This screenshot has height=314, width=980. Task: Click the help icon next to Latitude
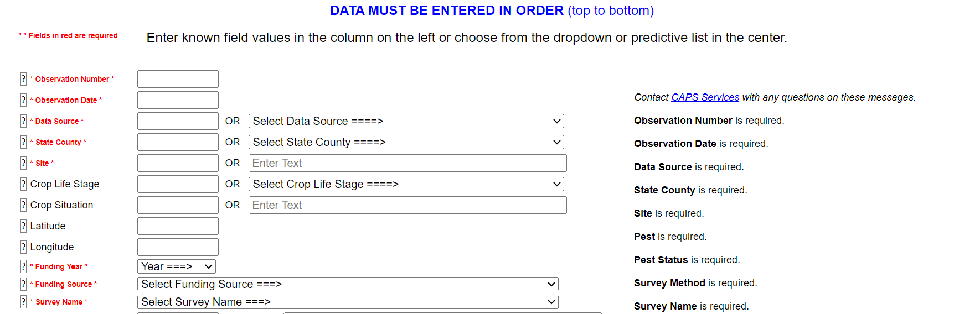point(23,226)
